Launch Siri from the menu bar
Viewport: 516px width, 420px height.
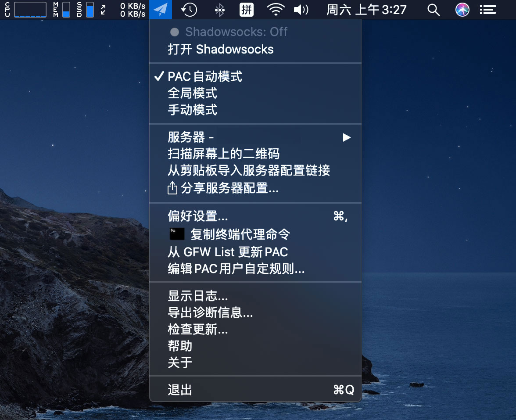click(x=462, y=10)
